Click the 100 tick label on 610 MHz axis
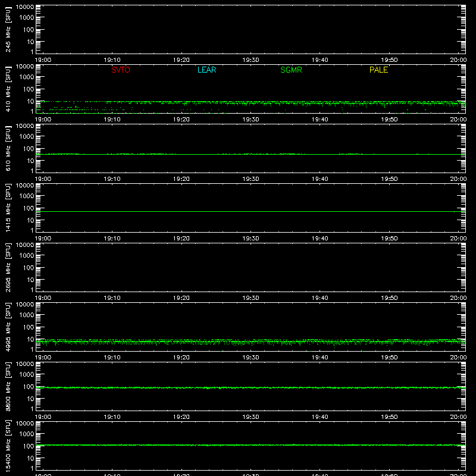Viewport: 476px width, 476px height. pyautogui.click(x=29, y=149)
